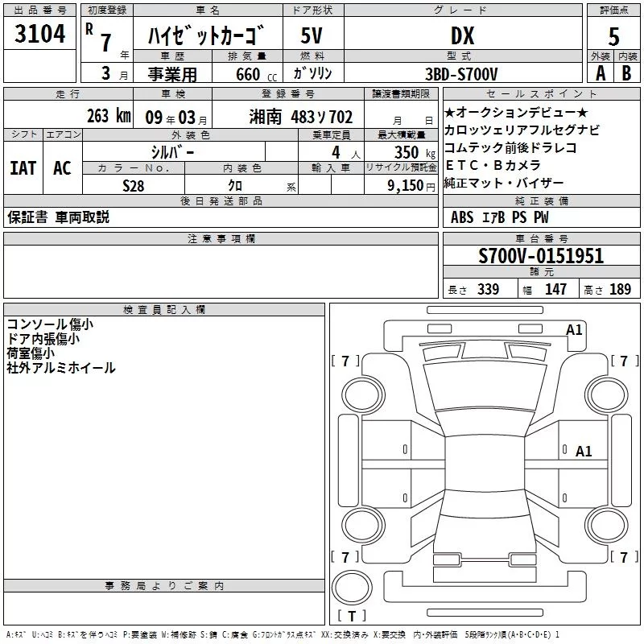Click registration number 湘南 483ソ702
Viewport: 644px width, 644px height.
pos(301,117)
